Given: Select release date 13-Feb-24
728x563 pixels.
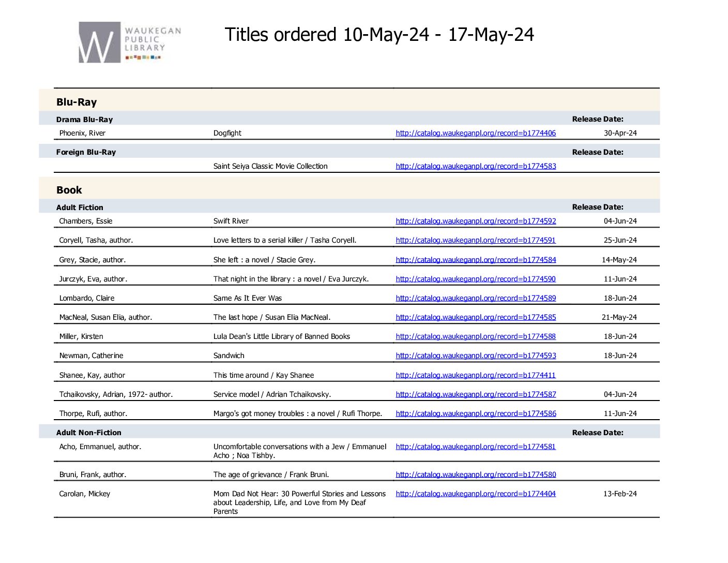Looking at the screenshot, I should 620,494.
